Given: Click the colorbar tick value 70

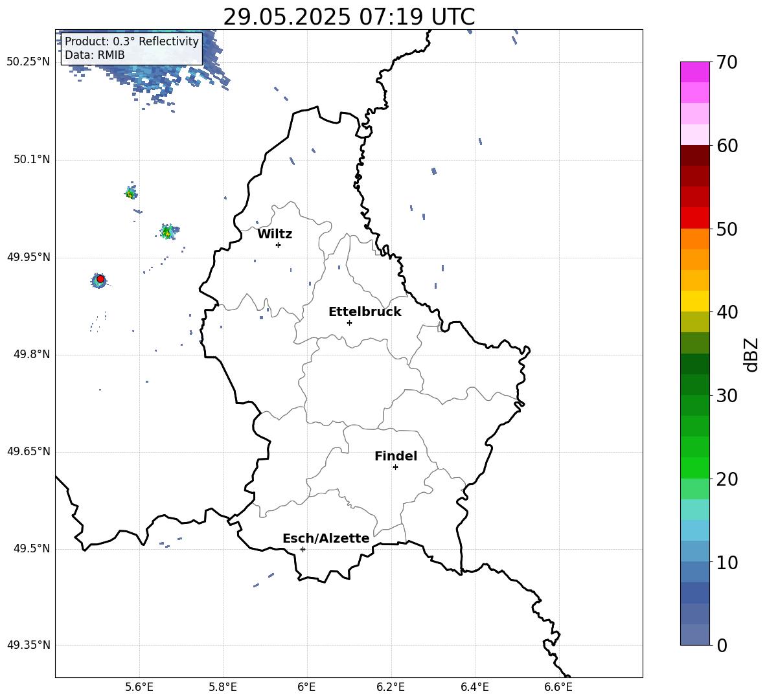Looking at the screenshot, I should point(727,63).
